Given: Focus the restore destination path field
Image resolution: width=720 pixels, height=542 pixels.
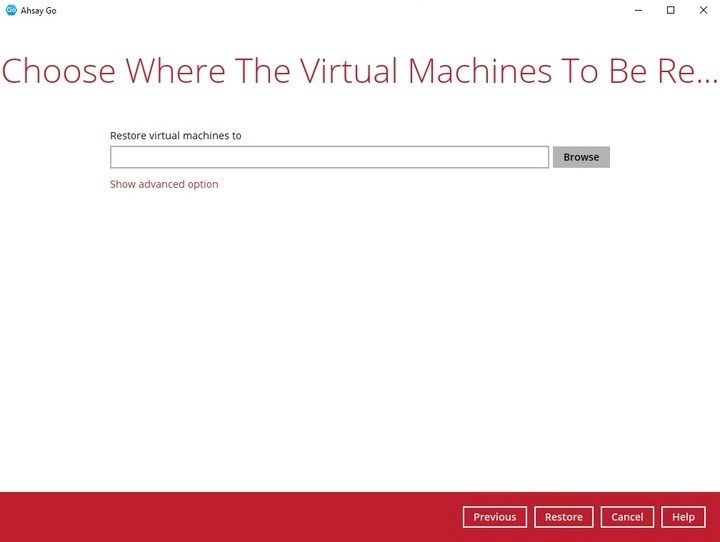Looking at the screenshot, I should (x=329, y=157).
